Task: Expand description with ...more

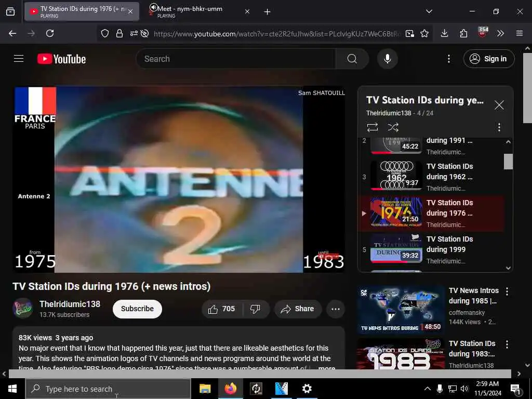Action: pos(326,367)
